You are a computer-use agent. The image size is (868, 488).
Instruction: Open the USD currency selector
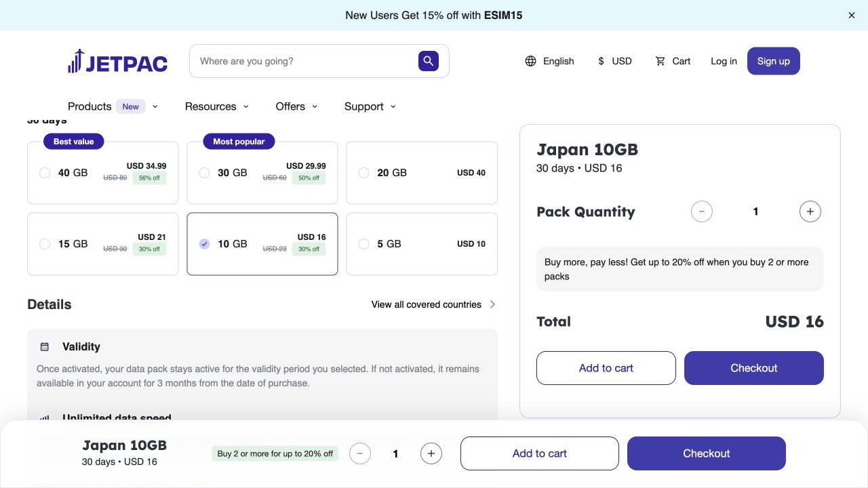614,61
